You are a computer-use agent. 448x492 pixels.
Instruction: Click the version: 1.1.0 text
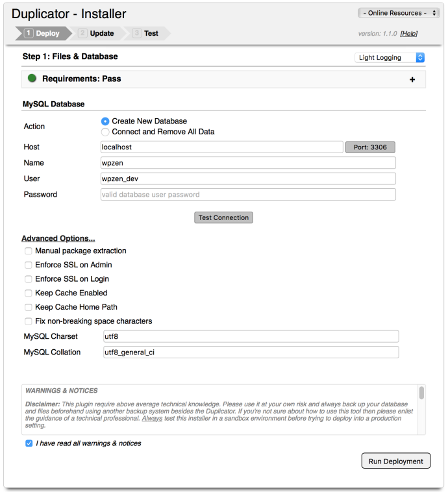click(377, 34)
